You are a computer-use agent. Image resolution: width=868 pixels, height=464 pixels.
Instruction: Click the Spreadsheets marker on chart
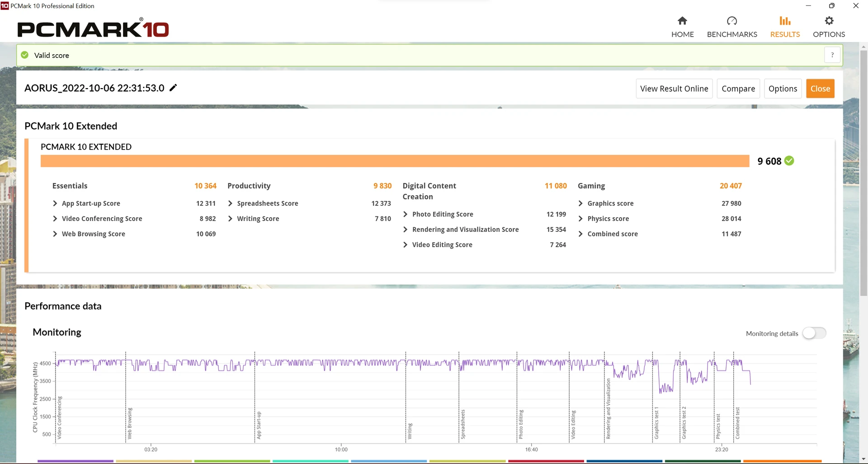tap(462, 424)
